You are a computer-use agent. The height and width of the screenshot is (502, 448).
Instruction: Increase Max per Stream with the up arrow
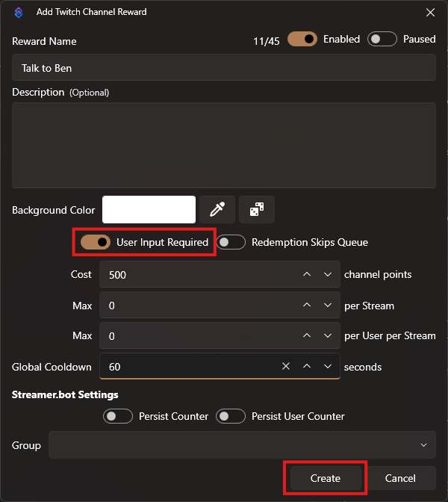click(x=307, y=305)
